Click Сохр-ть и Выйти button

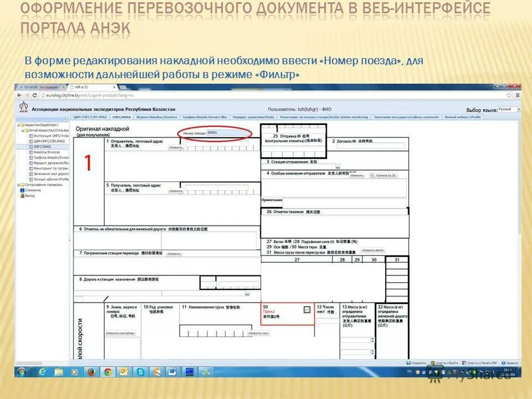point(444,363)
